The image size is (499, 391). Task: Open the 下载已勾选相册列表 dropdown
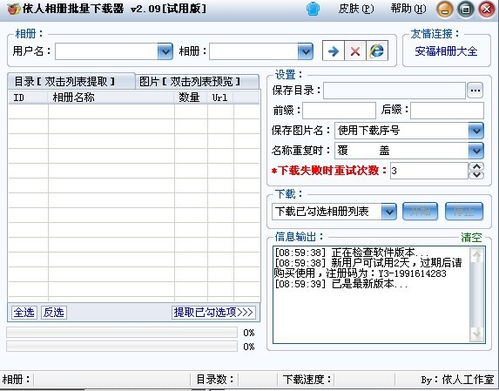(334, 212)
